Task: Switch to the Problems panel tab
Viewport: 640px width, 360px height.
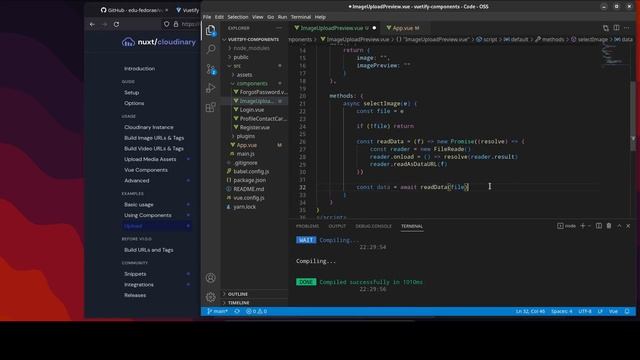Action: click(307, 226)
